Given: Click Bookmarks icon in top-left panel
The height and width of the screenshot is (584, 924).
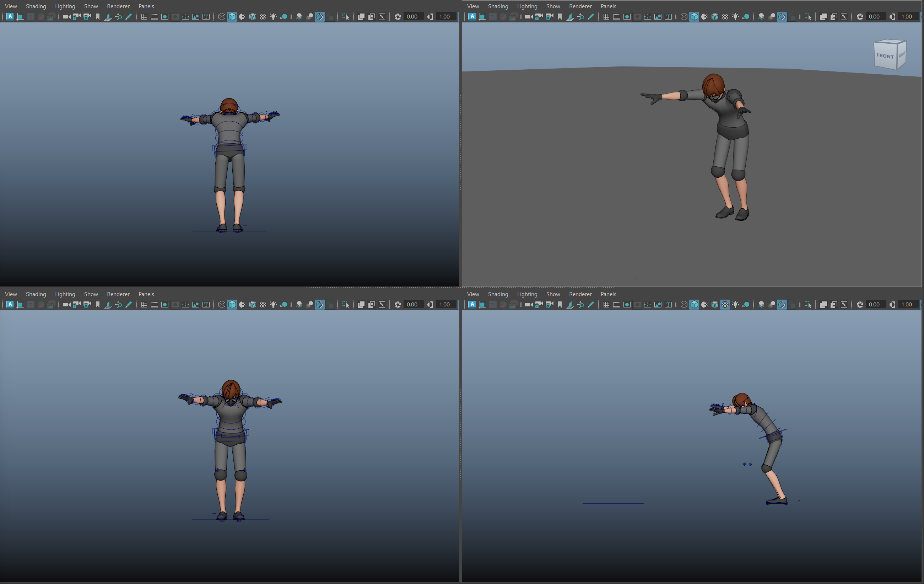Looking at the screenshot, I should click(97, 16).
